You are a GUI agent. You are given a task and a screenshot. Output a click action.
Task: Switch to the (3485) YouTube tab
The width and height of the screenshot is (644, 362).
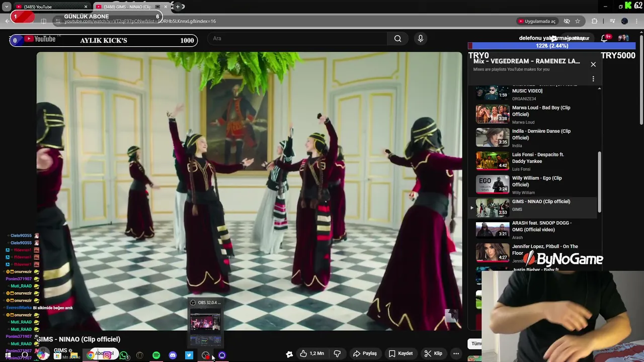50,7
